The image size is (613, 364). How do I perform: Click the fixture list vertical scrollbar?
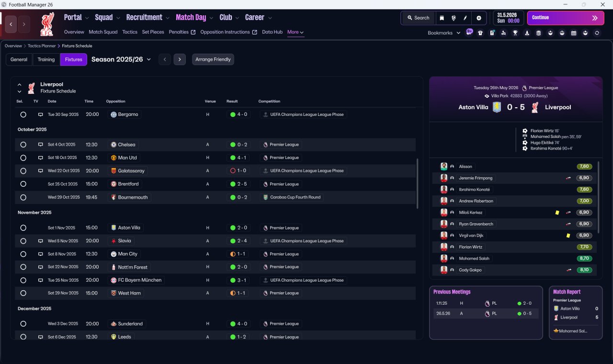418,184
